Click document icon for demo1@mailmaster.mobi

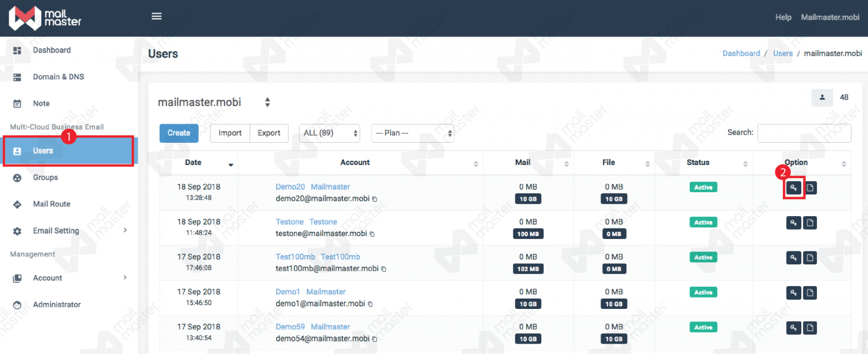[x=810, y=293]
